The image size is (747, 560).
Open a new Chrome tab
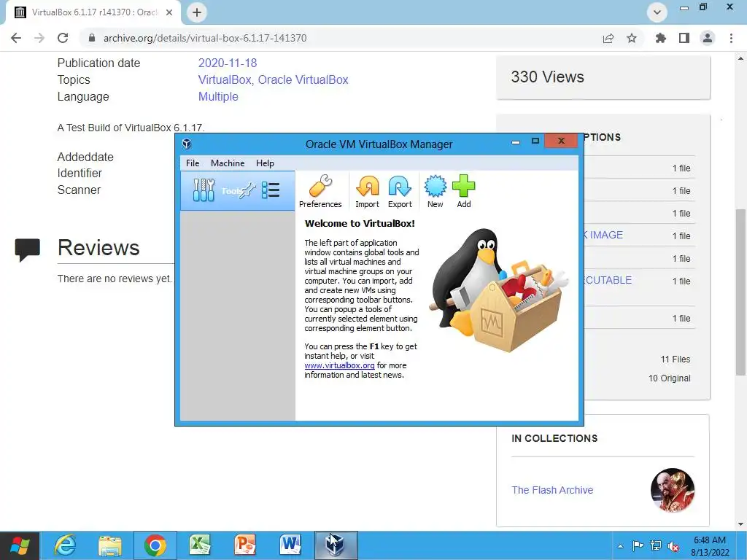pyautogui.click(x=197, y=12)
